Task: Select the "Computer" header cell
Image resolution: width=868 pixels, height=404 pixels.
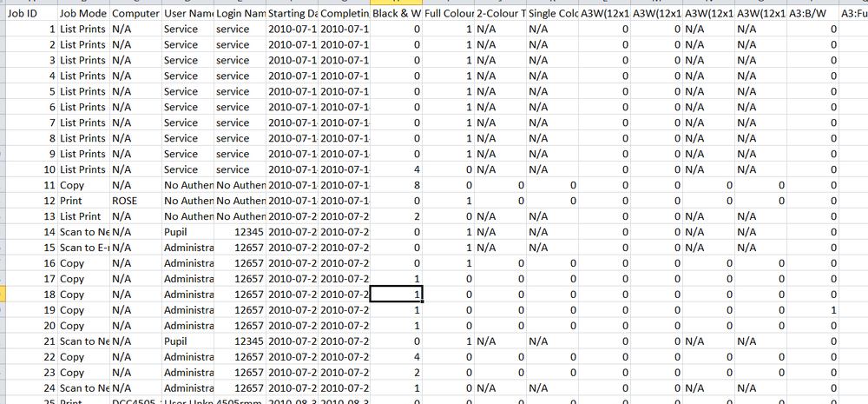Action: pos(135,13)
